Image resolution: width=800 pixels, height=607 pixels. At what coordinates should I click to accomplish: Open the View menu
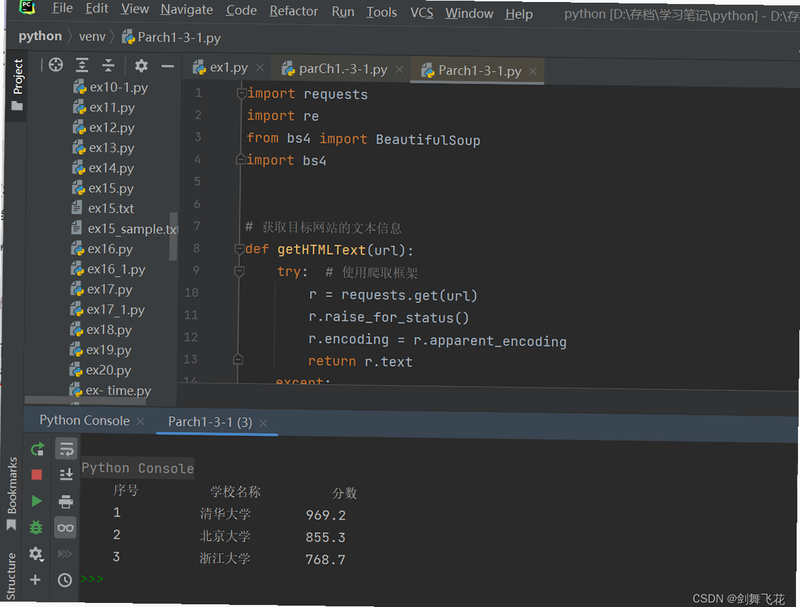click(x=134, y=9)
